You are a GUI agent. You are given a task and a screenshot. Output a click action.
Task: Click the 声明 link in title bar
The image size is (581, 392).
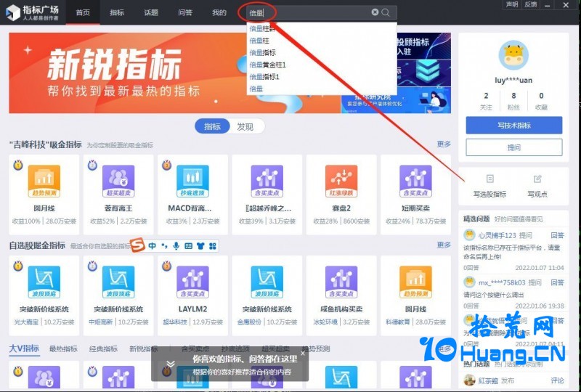(512, 4)
